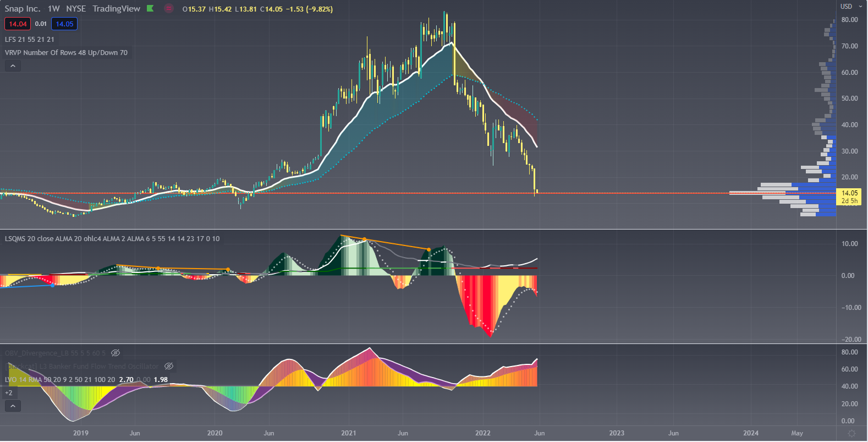Image resolution: width=868 pixels, height=442 pixels.
Task: Select the LFS 21 55 21 21 indicator
Action: 30,40
